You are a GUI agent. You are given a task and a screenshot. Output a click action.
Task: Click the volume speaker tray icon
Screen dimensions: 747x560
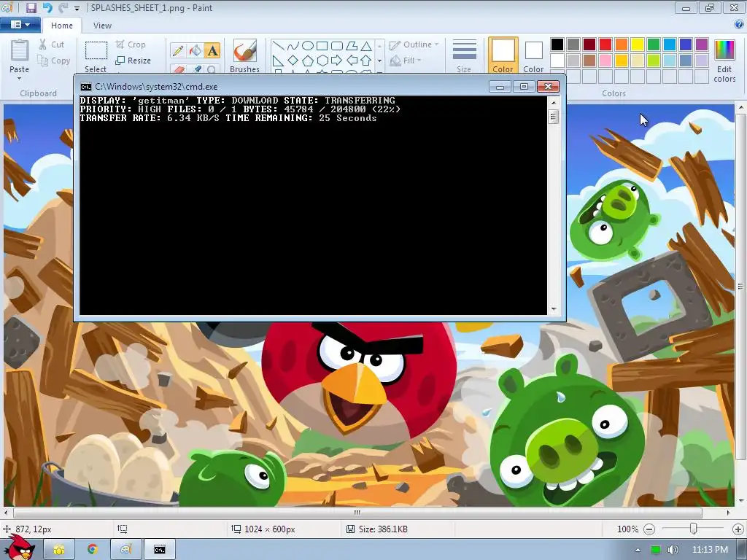click(673, 550)
